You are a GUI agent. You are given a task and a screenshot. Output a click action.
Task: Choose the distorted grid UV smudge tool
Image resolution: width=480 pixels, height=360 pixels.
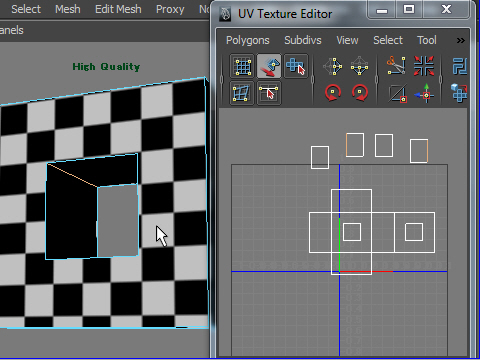pos(242,93)
